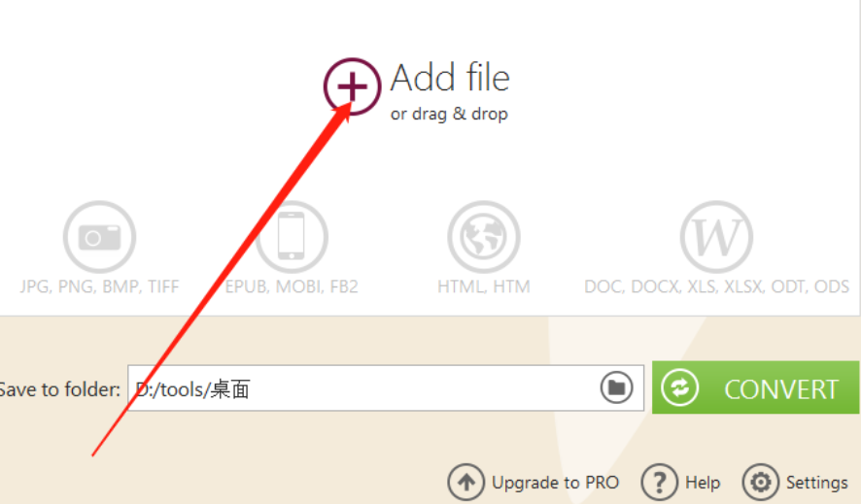Select the W document format icon
Screen dimensions: 861x504
pyautogui.click(x=716, y=236)
